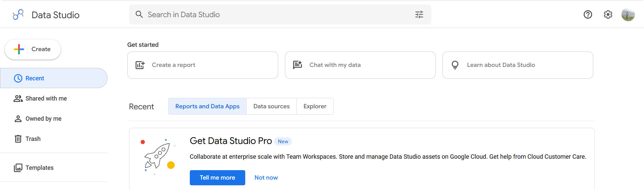Click the Chat with my data sparkle icon
This screenshot has width=644, height=190.
(298, 65)
